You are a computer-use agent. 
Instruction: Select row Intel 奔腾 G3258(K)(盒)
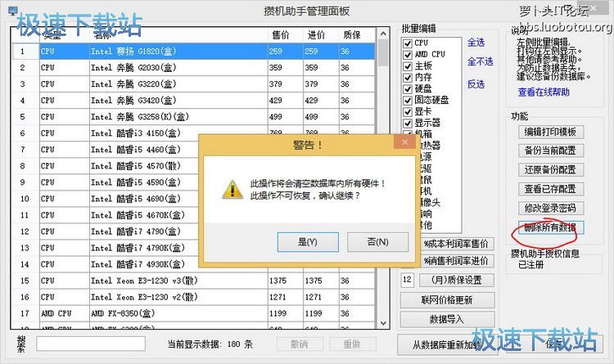pyautogui.click(x=193, y=117)
